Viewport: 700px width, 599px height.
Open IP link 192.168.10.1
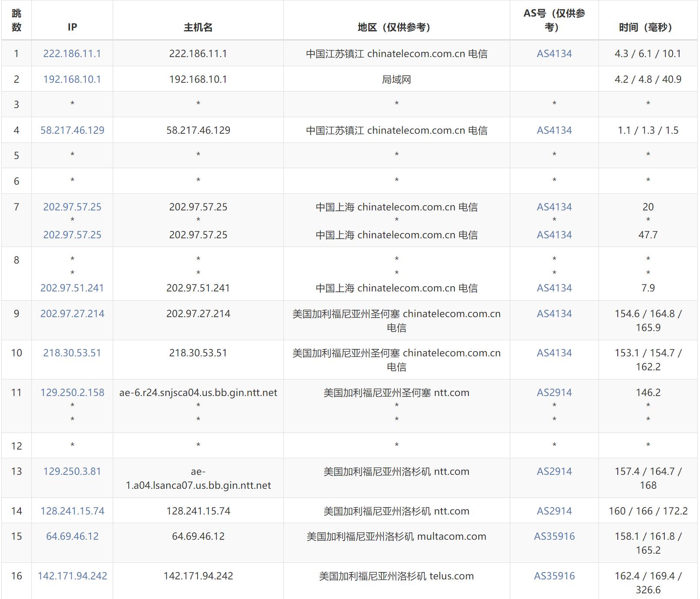(72, 79)
